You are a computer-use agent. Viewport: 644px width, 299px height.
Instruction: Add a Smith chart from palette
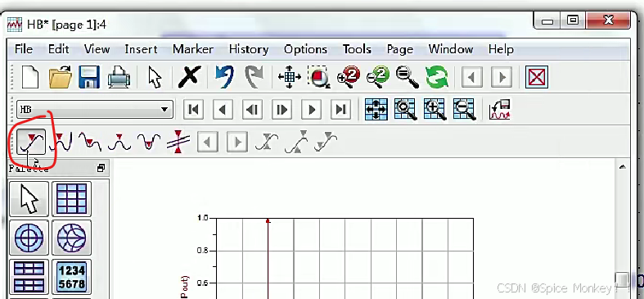71,238
